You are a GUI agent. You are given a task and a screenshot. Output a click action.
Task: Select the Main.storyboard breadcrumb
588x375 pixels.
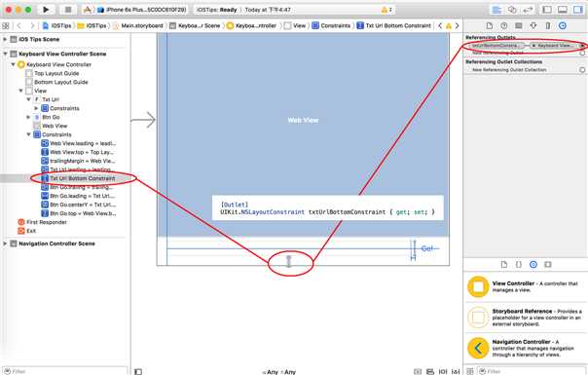(x=138, y=25)
